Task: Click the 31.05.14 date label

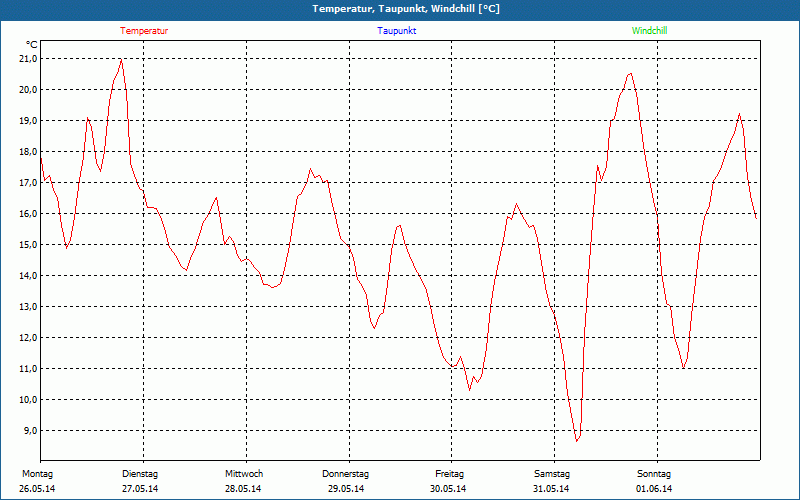Action: [551, 489]
